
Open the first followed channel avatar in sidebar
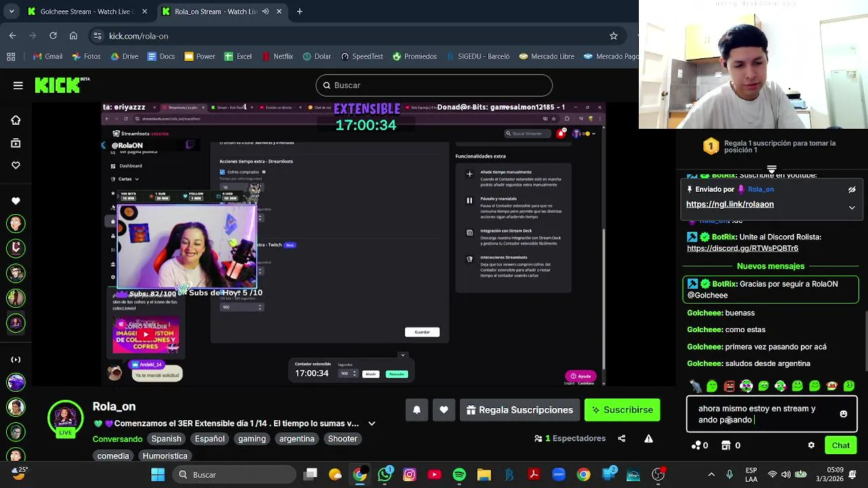click(16, 223)
